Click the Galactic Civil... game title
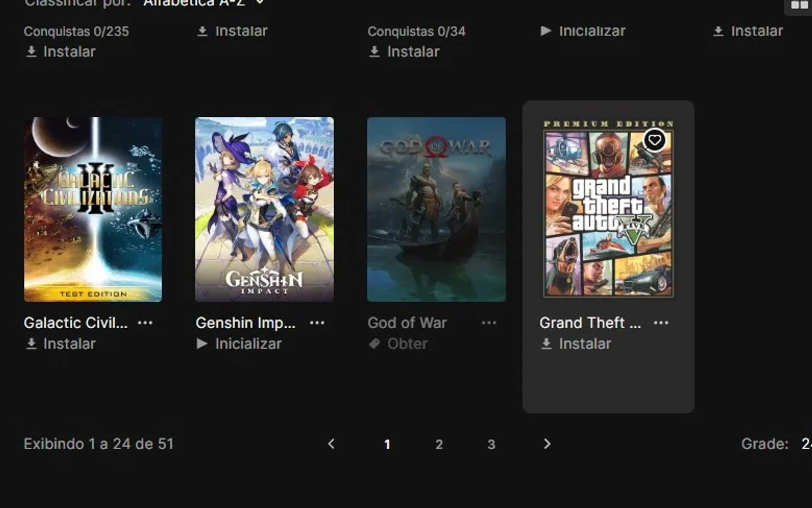 point(75,323)
